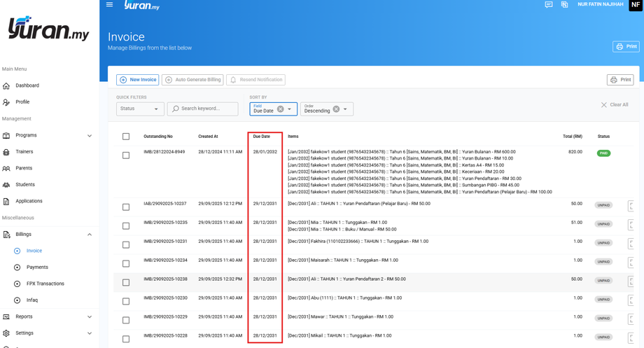644x348 pixels.
Task: Open the hamburger menu icon
Action: coord(109,5)
